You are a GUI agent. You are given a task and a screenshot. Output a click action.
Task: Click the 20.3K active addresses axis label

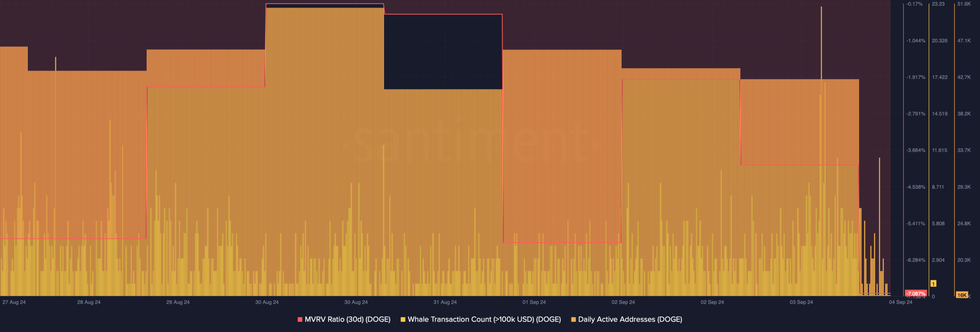[x=964, y=260]
